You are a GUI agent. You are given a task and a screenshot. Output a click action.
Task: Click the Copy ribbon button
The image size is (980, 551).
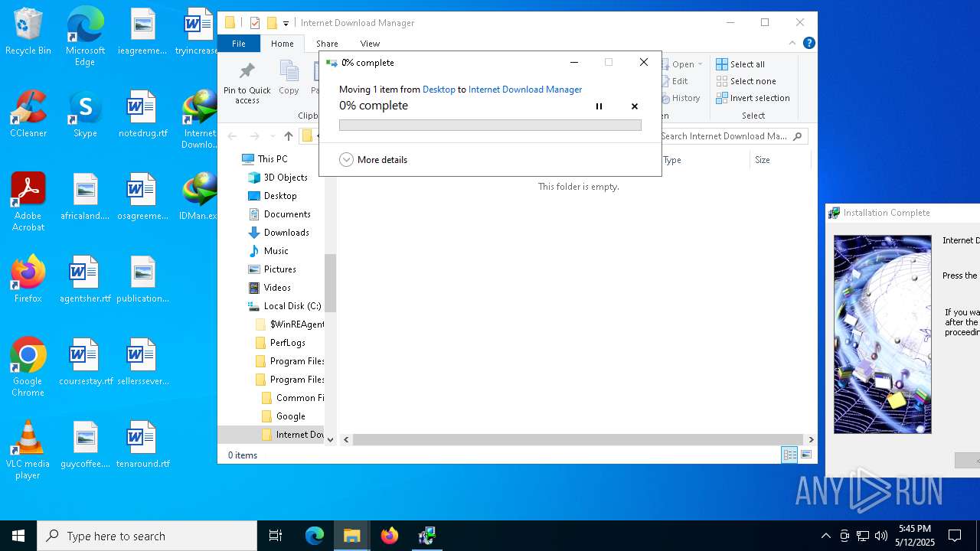click(x=289, y=79)
